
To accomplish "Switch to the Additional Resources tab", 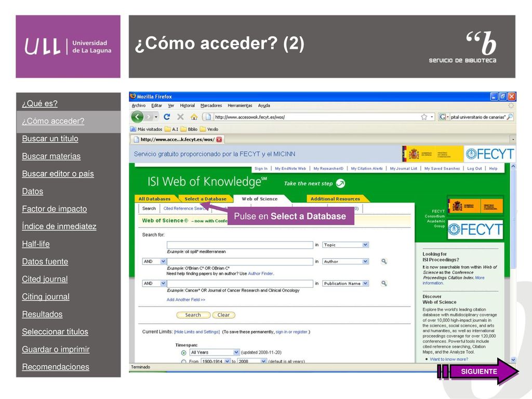I will [x=335, y=199].
